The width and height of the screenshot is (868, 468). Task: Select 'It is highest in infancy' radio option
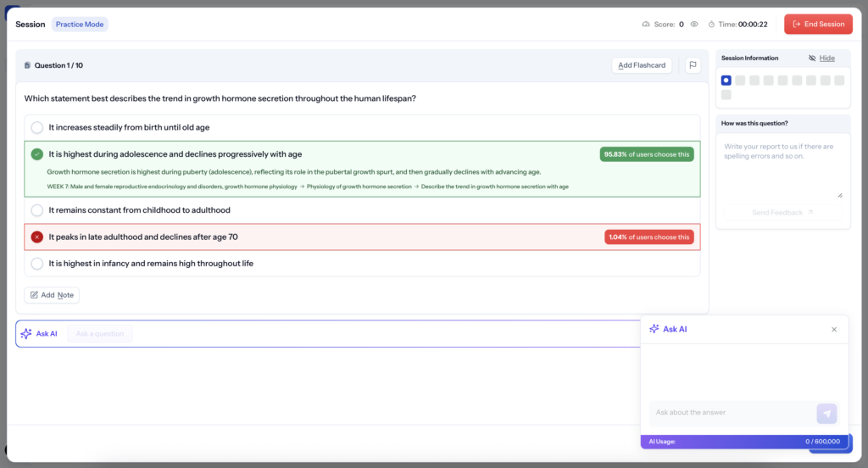tap(37, 264)
